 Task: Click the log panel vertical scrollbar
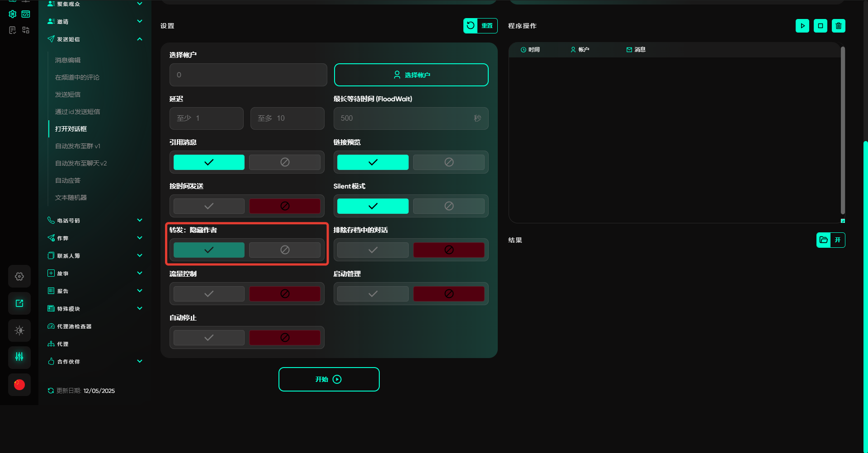[x=843, y=131]
